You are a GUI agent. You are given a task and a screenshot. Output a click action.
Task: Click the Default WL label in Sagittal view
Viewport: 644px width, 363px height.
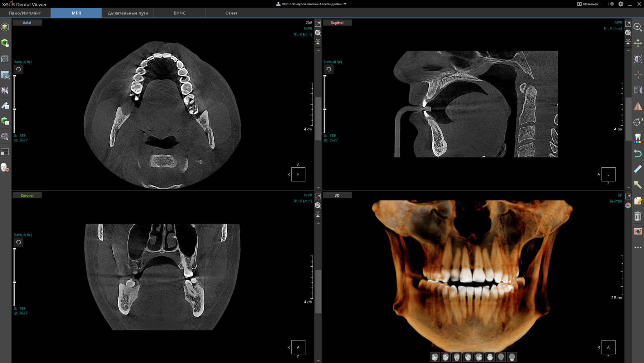pos(333,62)
